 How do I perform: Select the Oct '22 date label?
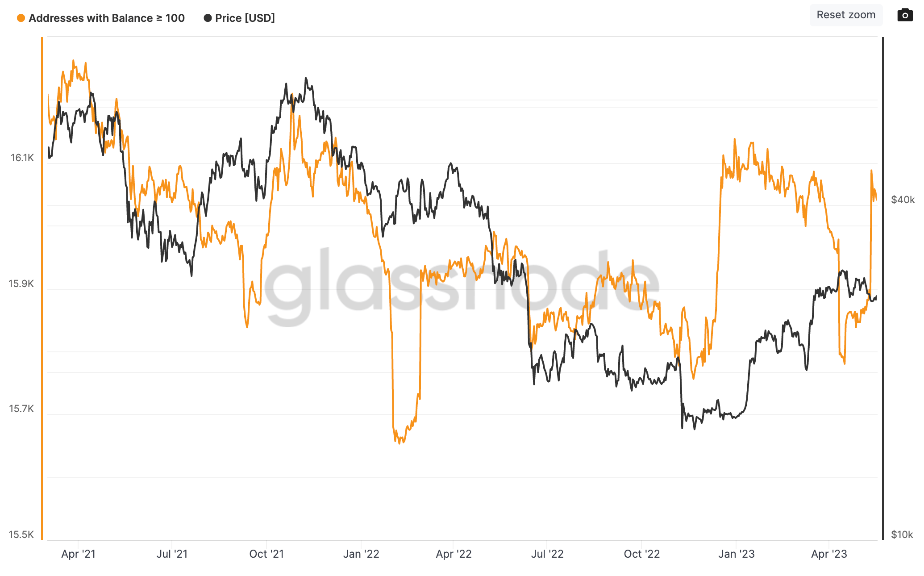coord(642,554)
